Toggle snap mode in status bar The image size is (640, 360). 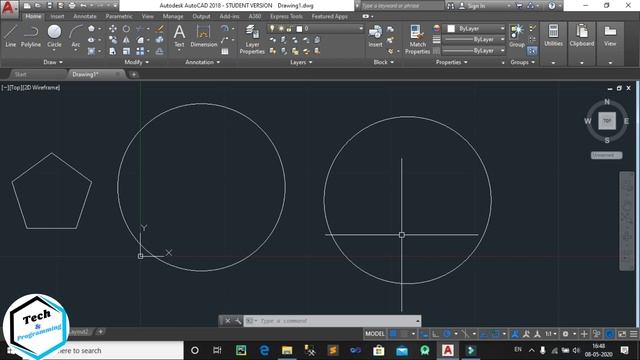[x=404, y=334]
